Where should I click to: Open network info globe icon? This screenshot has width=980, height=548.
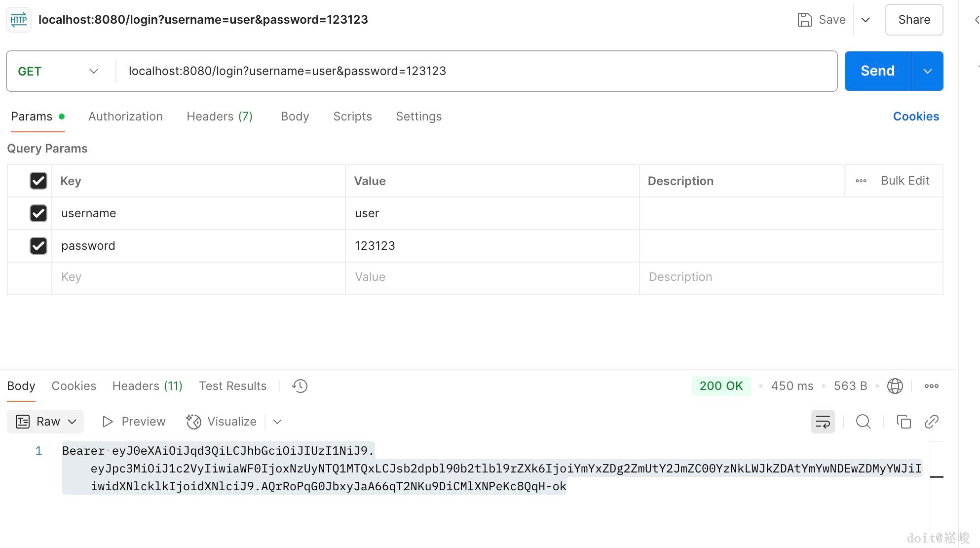[895, 386]
